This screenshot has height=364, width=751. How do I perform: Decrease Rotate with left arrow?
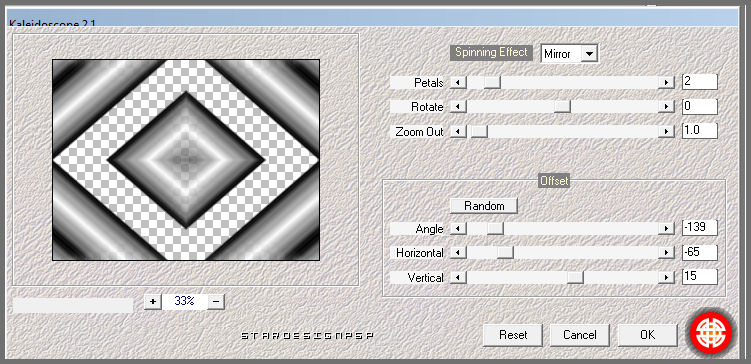click(458, 106)
